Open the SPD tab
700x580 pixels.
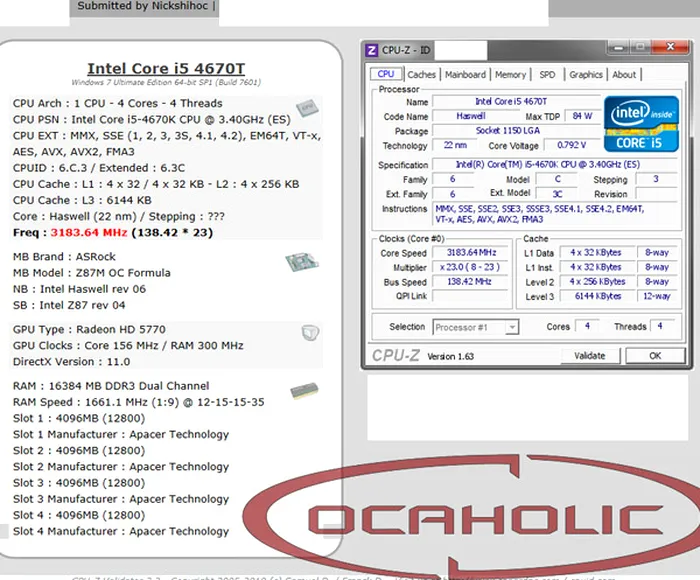[547, 75]
